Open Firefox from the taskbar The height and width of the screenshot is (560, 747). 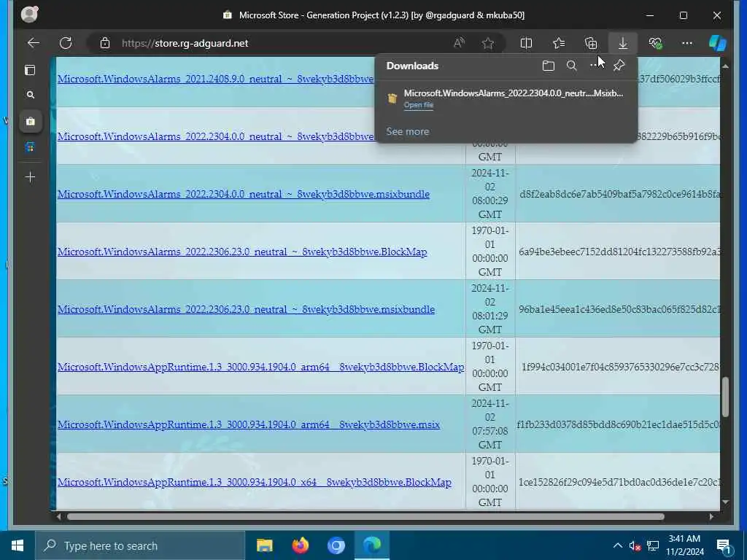pos(300,545)
